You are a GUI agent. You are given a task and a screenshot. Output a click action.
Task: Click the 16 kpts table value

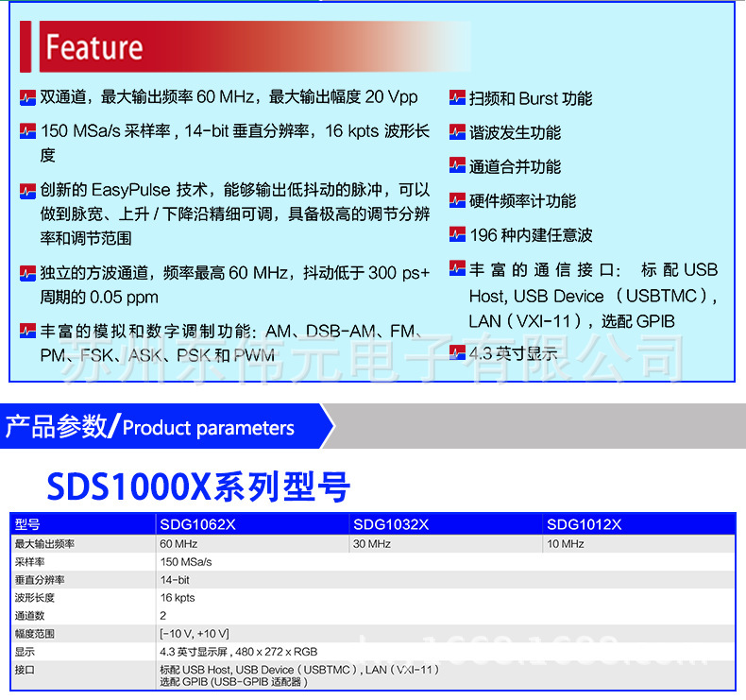(178, 598)
